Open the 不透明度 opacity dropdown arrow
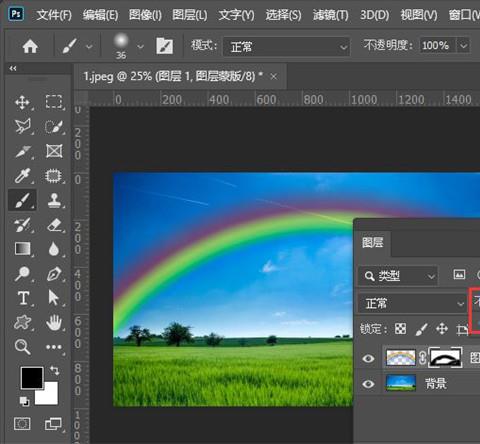Viewport: 480px width, 444px height. point(464,45)
